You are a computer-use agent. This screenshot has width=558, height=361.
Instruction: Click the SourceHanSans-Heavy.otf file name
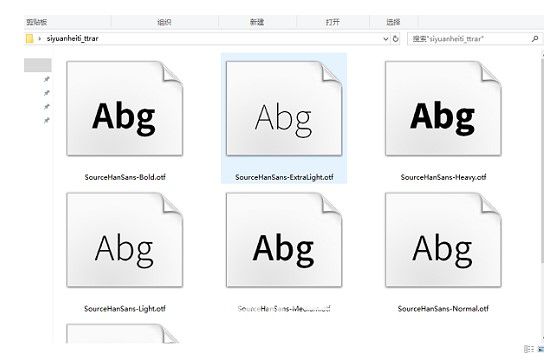[443, 177]
